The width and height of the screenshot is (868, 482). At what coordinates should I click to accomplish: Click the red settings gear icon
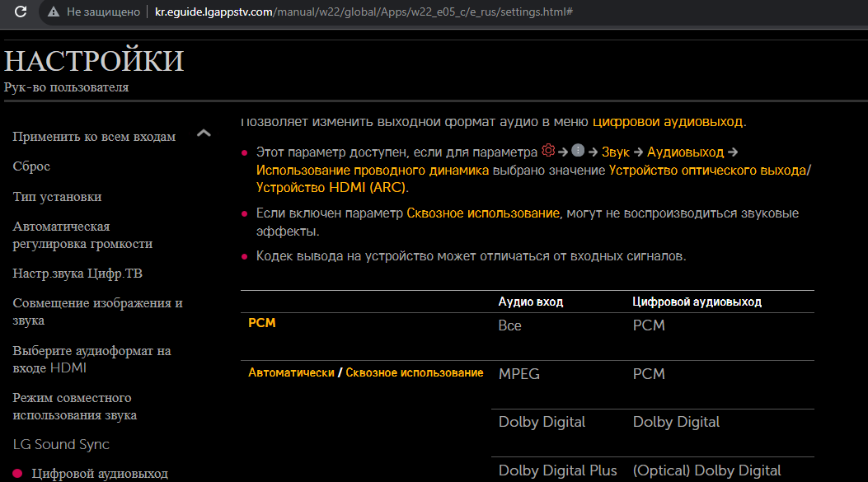pyautogui.click(x=548, y=151)
